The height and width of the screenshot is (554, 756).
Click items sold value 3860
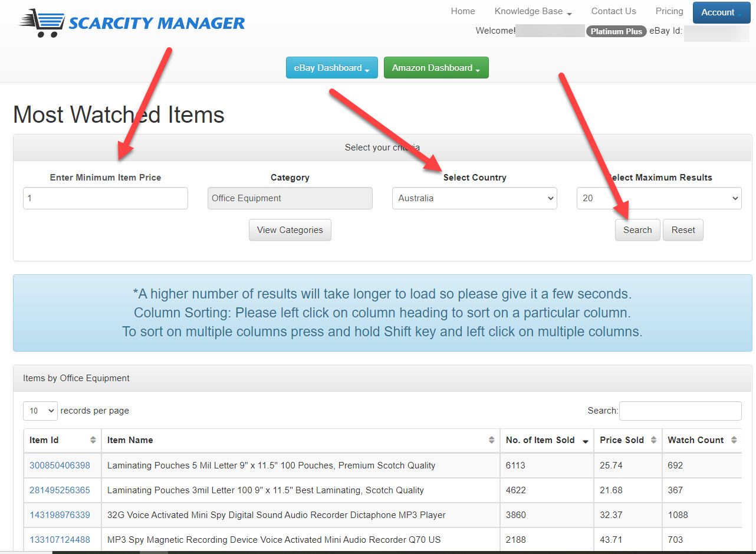[x=516, y=515]
